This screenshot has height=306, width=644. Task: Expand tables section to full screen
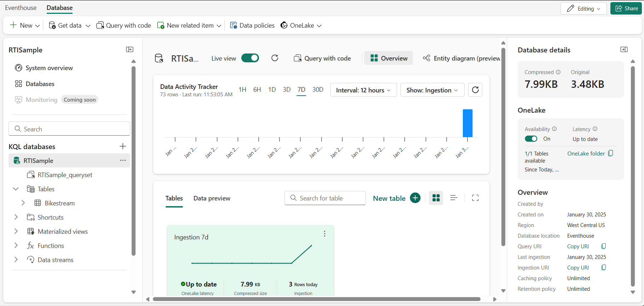point(475,198)
